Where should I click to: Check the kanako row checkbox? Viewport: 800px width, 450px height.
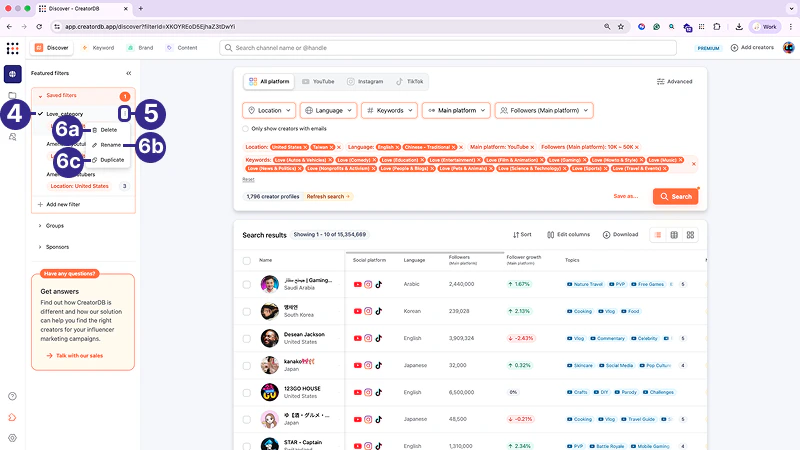point(247,365)
